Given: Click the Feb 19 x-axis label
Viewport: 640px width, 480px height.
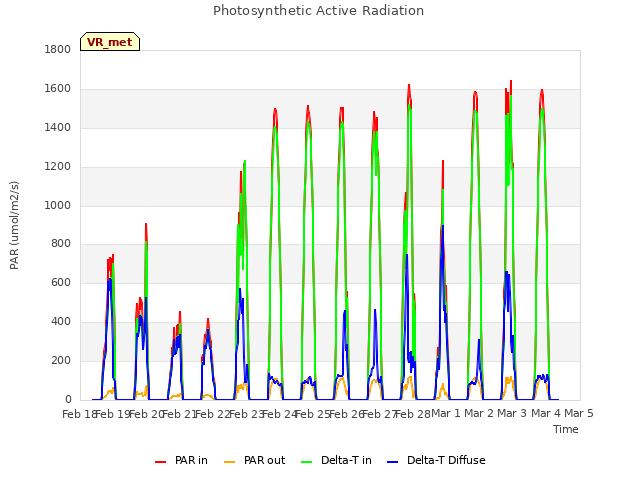Looking at the screenshot, I should [x=113, y=414].
